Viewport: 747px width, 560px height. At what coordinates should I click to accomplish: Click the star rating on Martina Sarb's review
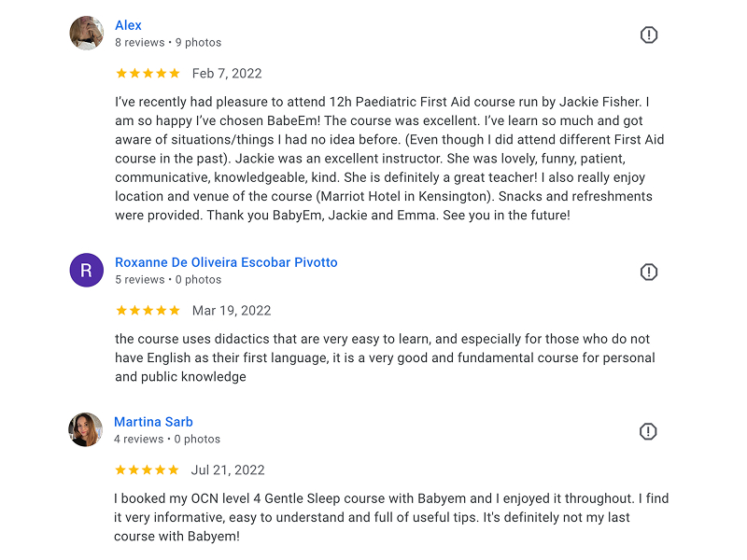[147, 470]
